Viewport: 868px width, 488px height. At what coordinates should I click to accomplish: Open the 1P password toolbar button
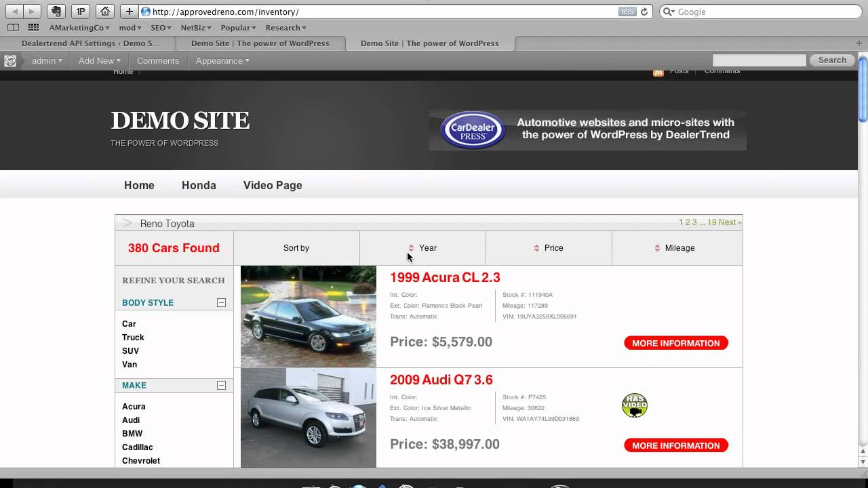81,12
